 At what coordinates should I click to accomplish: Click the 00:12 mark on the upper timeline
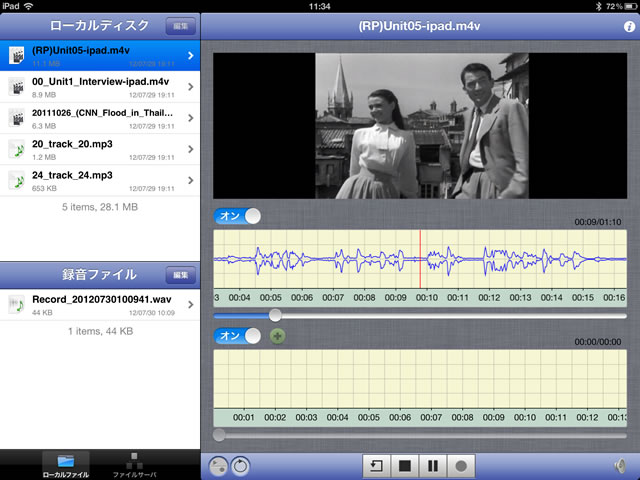pyautogui.click(x=489, y=298)
